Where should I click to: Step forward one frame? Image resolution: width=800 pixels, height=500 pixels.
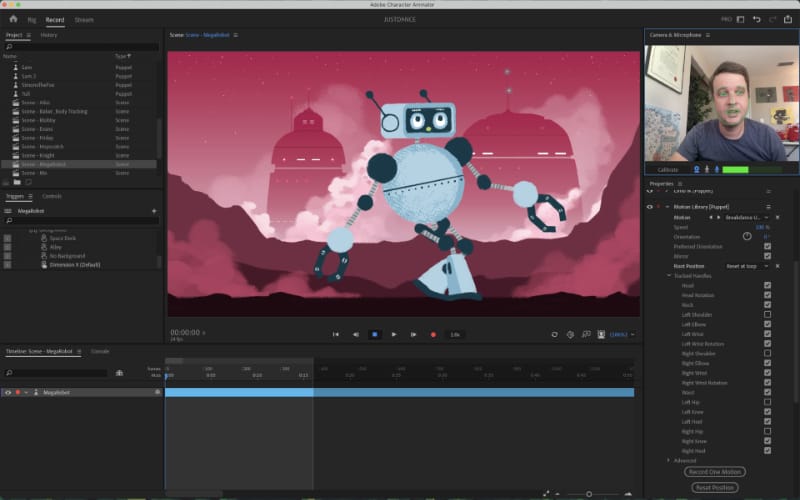413,335
